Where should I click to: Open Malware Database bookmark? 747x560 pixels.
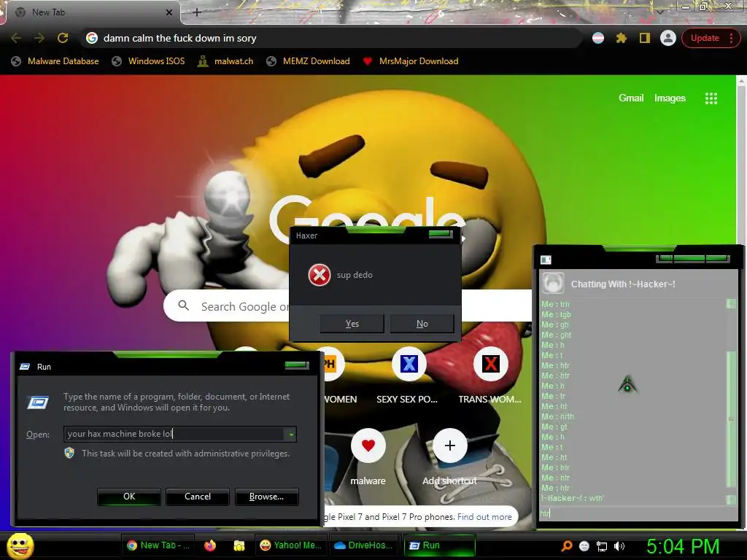(x=55, y=61)
